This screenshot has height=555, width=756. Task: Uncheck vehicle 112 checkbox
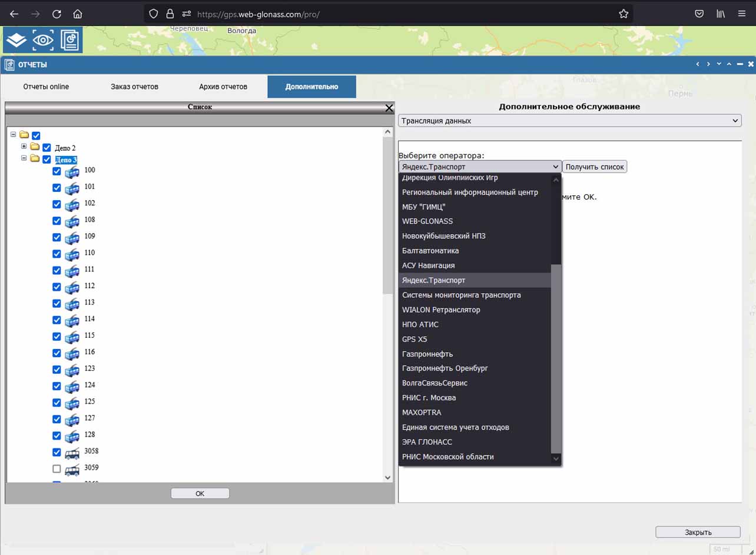(57, 287)
